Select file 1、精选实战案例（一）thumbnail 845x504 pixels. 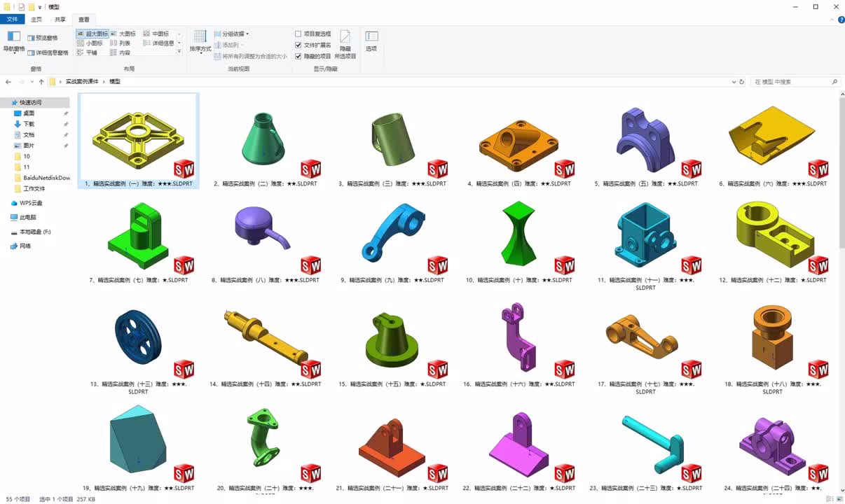click(x=139, y=141)
